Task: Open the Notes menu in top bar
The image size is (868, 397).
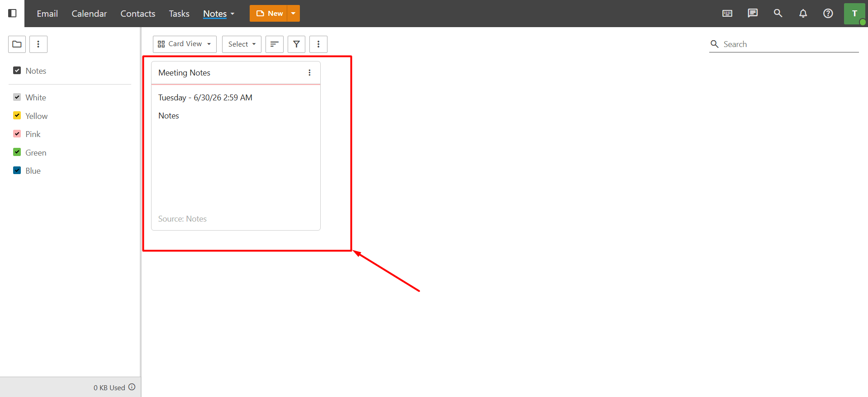Action: click(219, 14)
